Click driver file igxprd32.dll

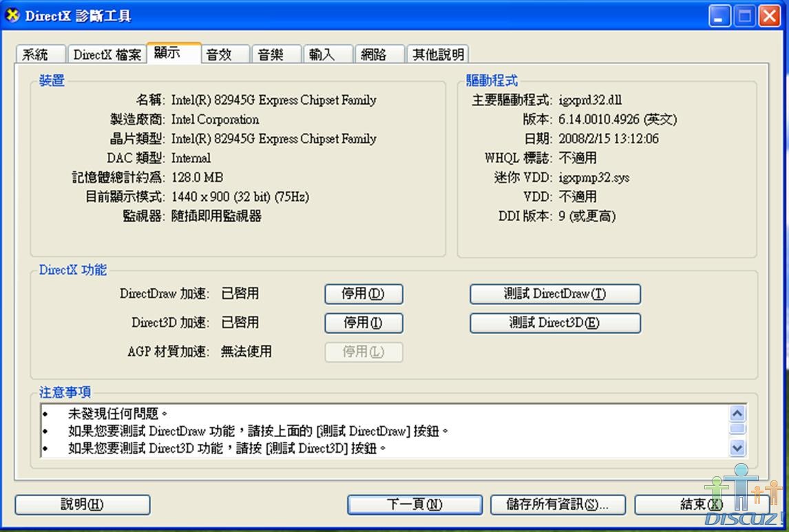[590, 100]
